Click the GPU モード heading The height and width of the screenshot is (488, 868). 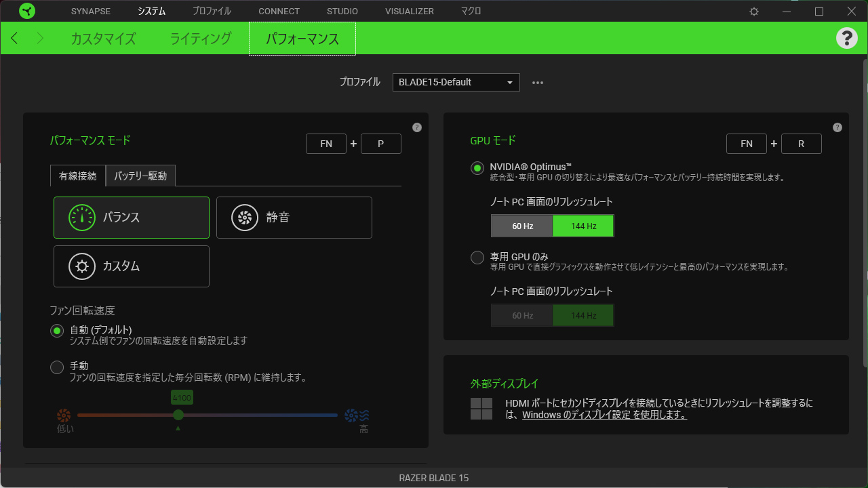493,140
